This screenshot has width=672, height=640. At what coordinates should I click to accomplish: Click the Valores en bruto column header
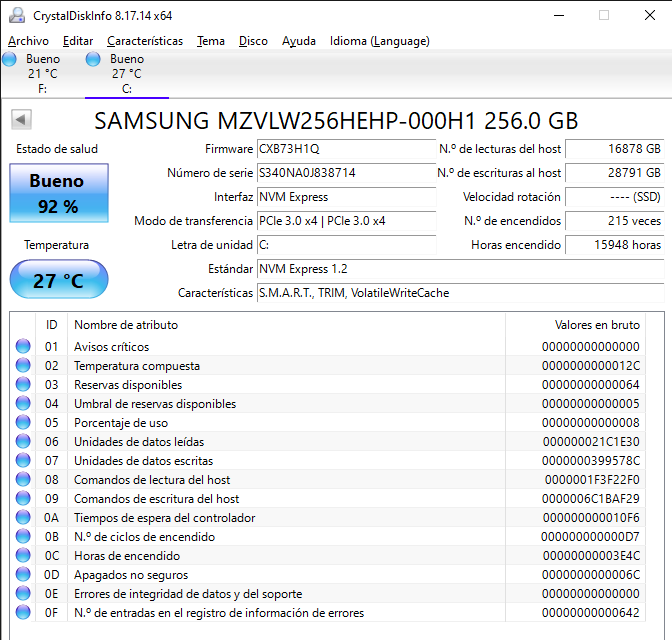point(597,325)
